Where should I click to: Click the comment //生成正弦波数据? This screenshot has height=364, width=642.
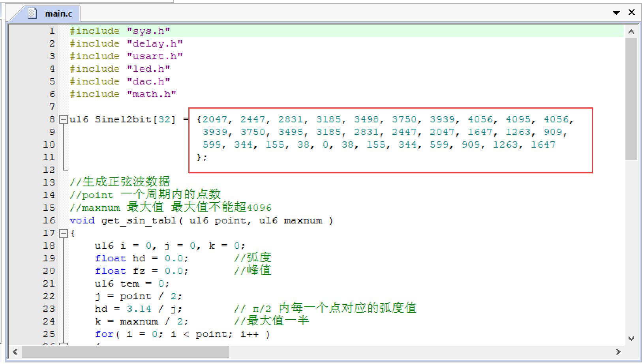click(120, 182)
